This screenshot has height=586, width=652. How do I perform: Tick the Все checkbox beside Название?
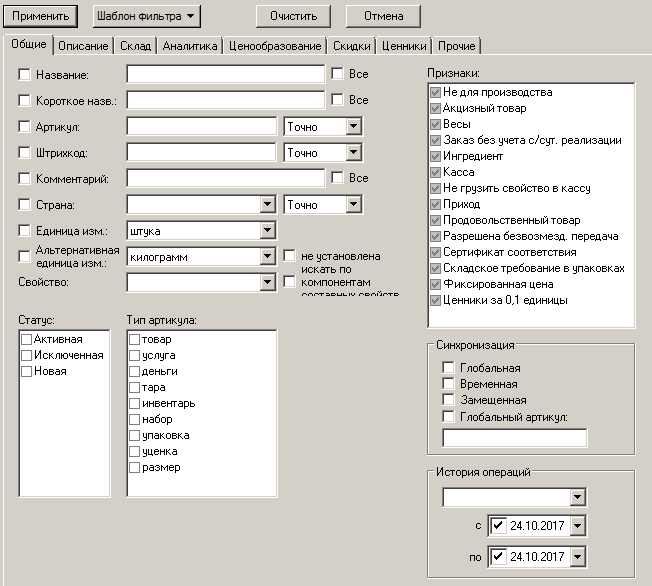pos(337,74)
